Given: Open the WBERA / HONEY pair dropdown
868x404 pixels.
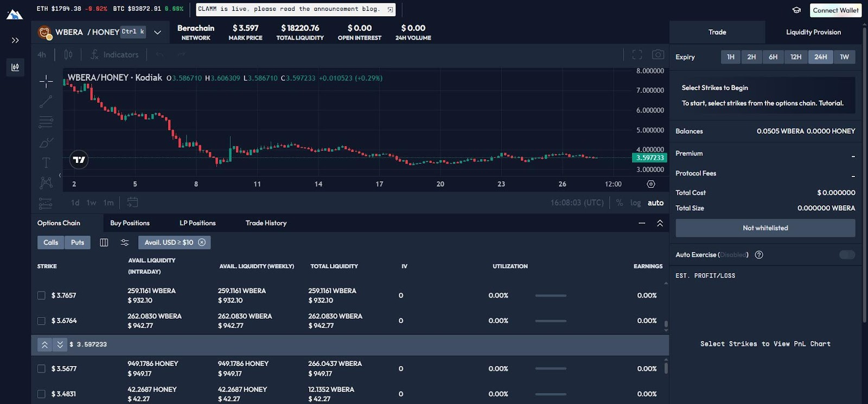Looking at the screenshot, I should (x=157, y=32).
